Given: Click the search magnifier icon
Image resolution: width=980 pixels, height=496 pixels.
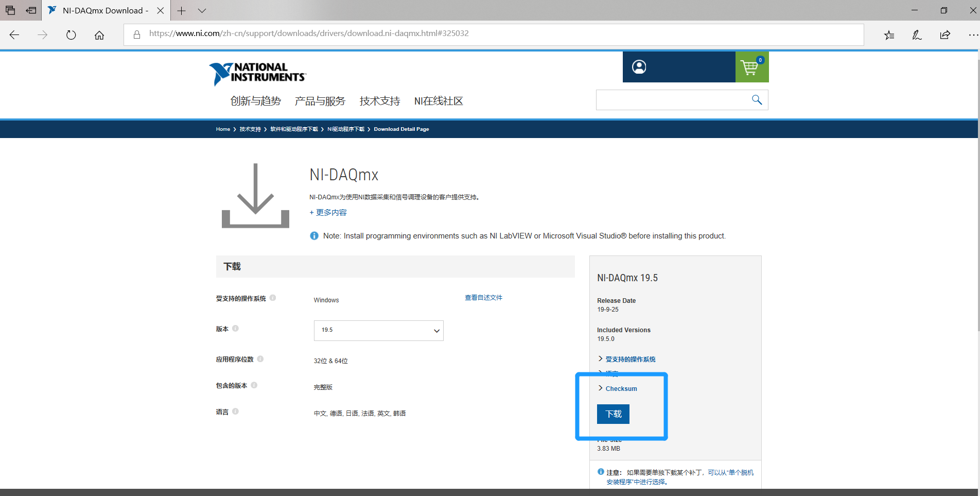Looking at the screenshot, I should point(756,99).
